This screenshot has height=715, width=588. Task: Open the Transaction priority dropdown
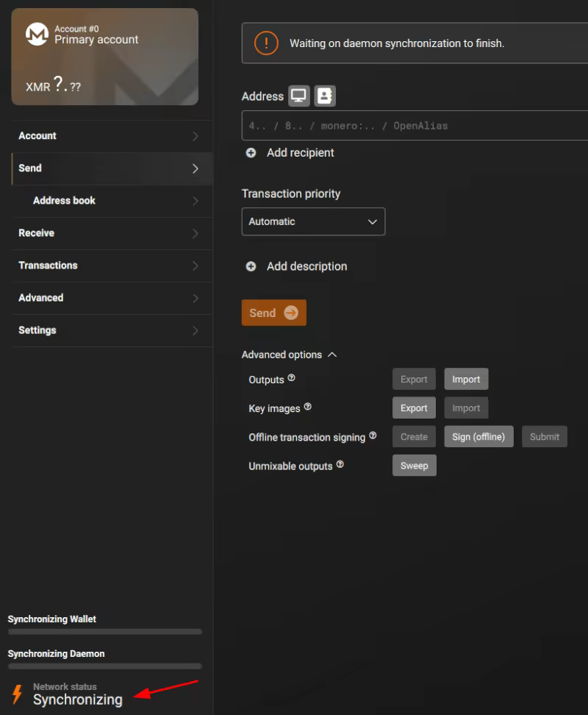pyautogui.click(x=313, y=221)
